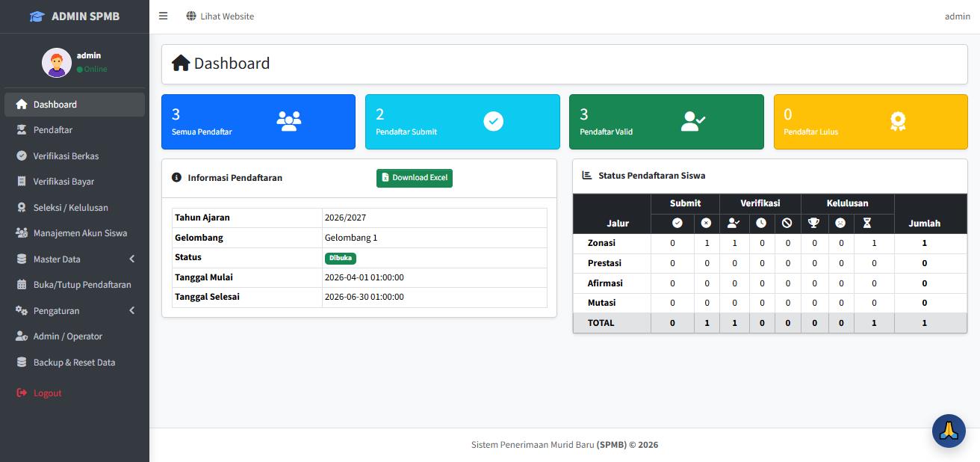Open the admin user dropdown at top right
The image size is (980, 462).
957,16
